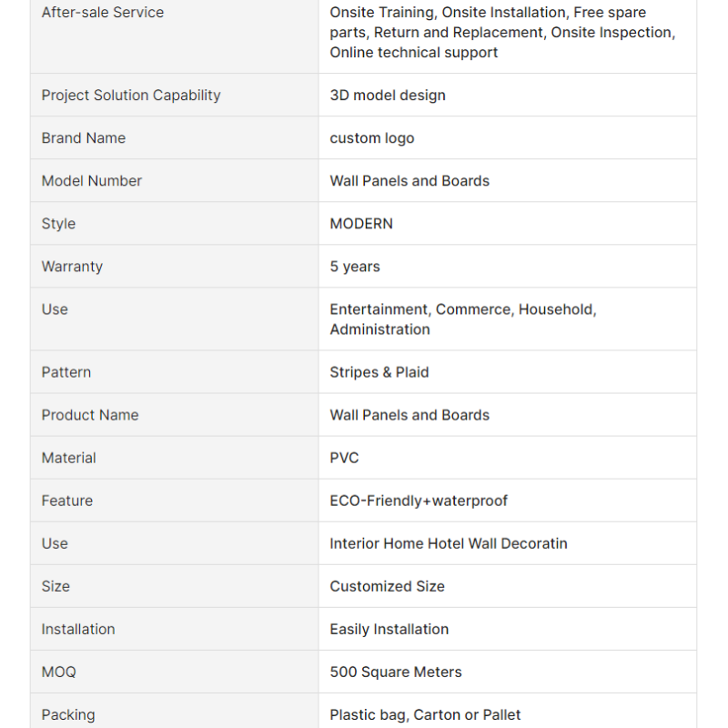Select the Interior Home Hotel Wall Decoratin text
Screen dimensions: 728x728
(x=449, y=543)
